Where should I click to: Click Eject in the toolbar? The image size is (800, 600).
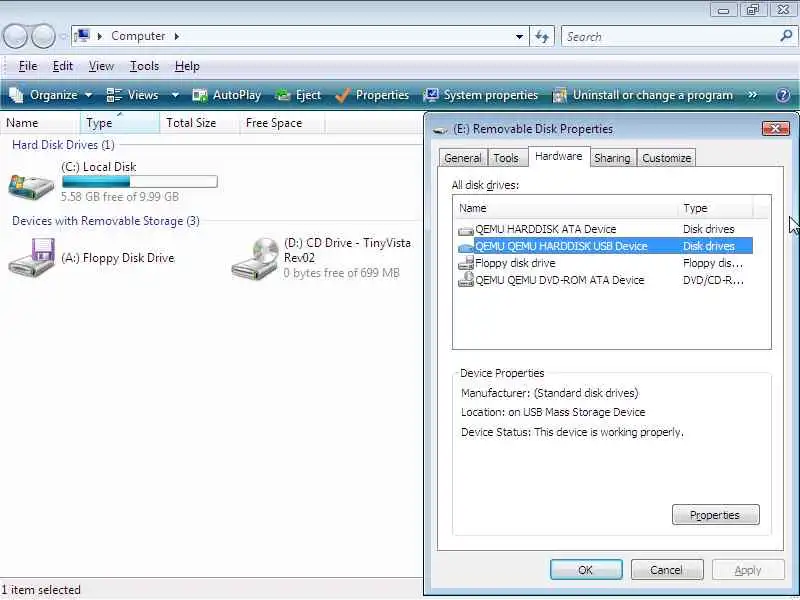298,95
